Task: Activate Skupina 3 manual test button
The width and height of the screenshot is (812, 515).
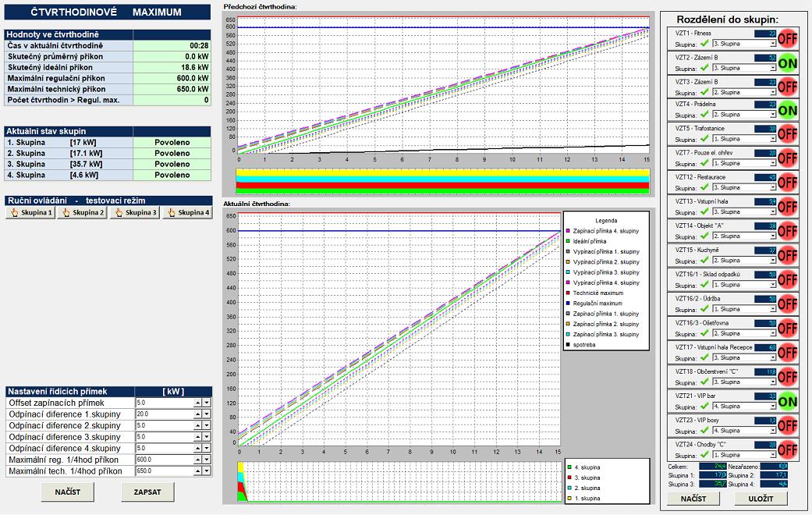Action: (135, 212)
